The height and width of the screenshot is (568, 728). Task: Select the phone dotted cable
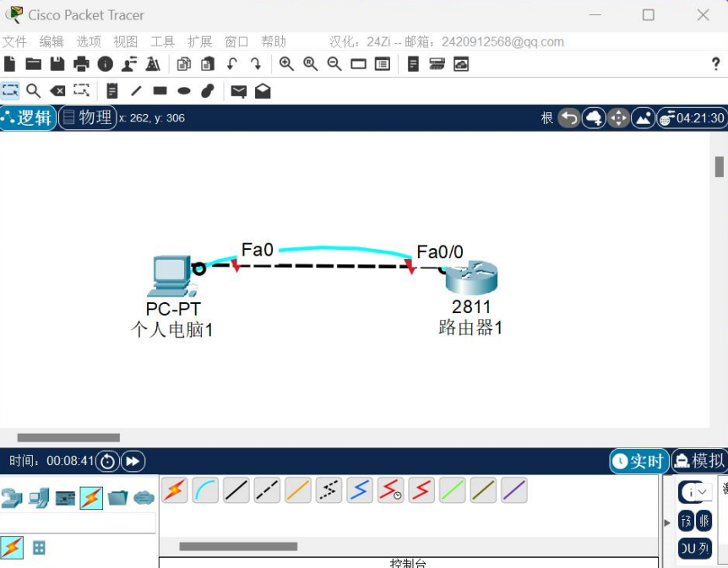pos(329,490)
